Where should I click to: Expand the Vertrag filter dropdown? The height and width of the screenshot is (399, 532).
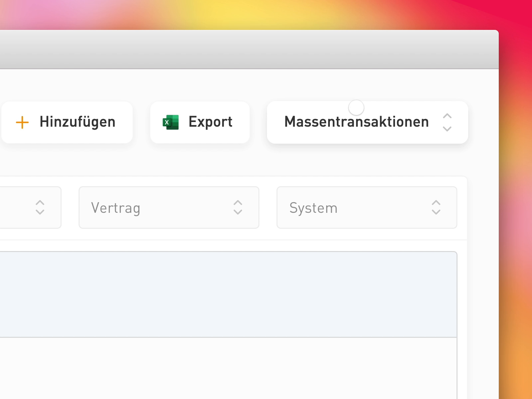click(x=169, y=207)
